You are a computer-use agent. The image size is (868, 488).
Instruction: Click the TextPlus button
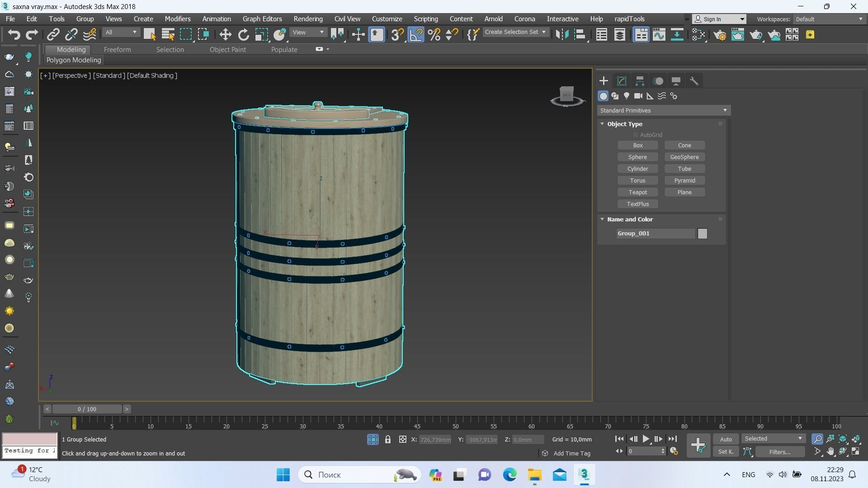pyautogui.click(x=638, y=204)
